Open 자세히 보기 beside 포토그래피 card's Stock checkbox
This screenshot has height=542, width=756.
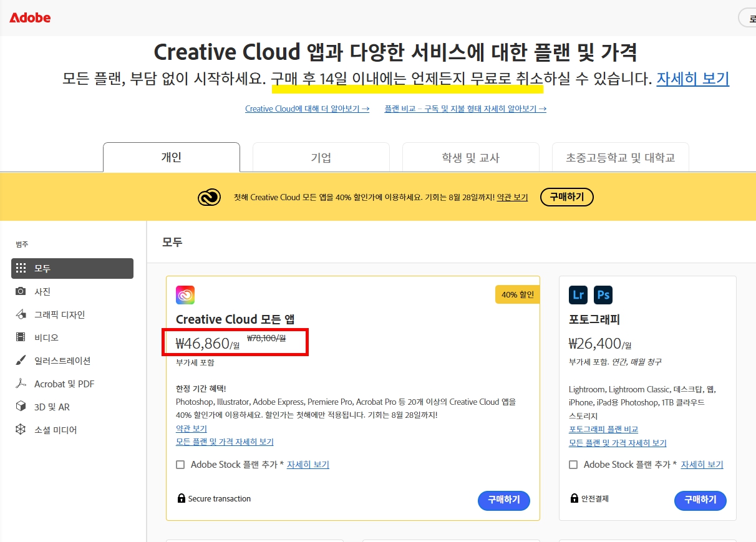[x=702, y=465]
